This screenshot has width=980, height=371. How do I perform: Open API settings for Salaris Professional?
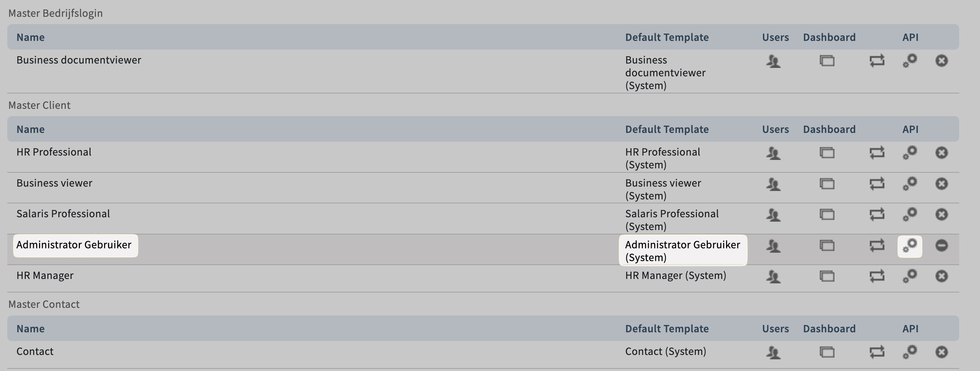click(910, 214)
